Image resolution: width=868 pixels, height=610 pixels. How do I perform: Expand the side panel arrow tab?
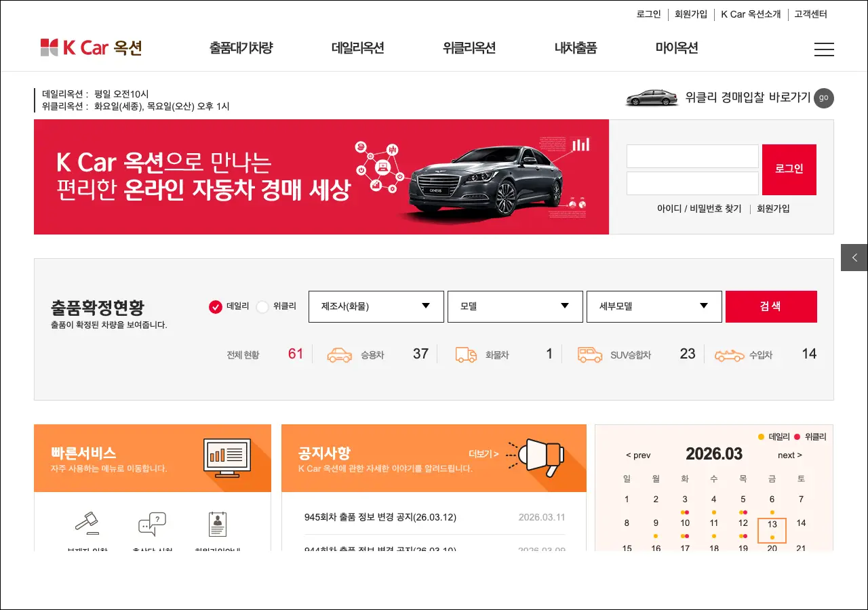(x=854, y=258)
